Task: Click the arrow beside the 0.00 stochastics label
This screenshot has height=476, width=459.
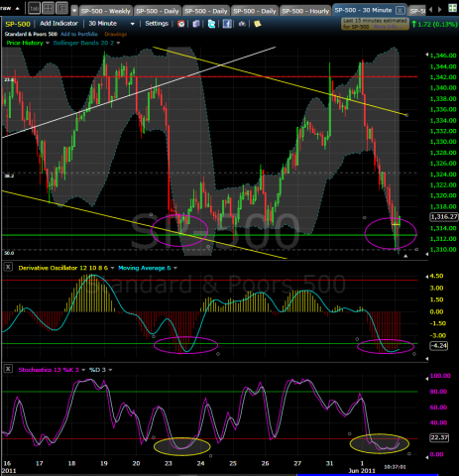Action: click(x=426, y=457)
